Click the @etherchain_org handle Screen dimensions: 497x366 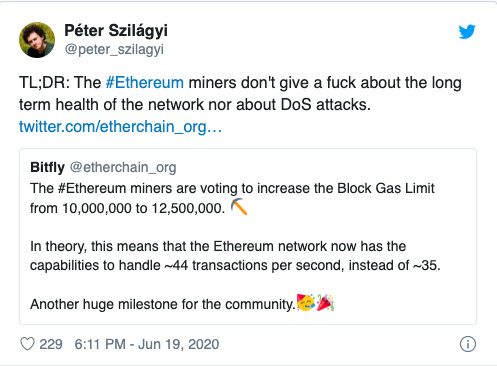123,167
